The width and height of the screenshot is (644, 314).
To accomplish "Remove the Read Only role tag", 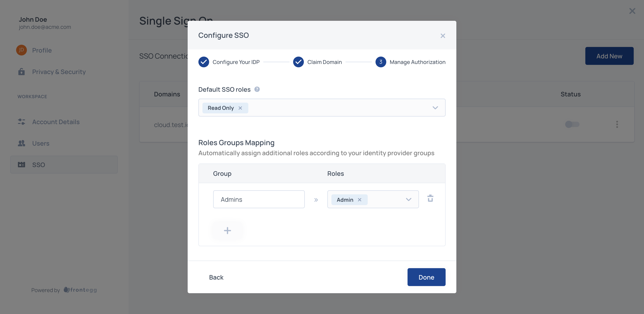I will point(240,108).
